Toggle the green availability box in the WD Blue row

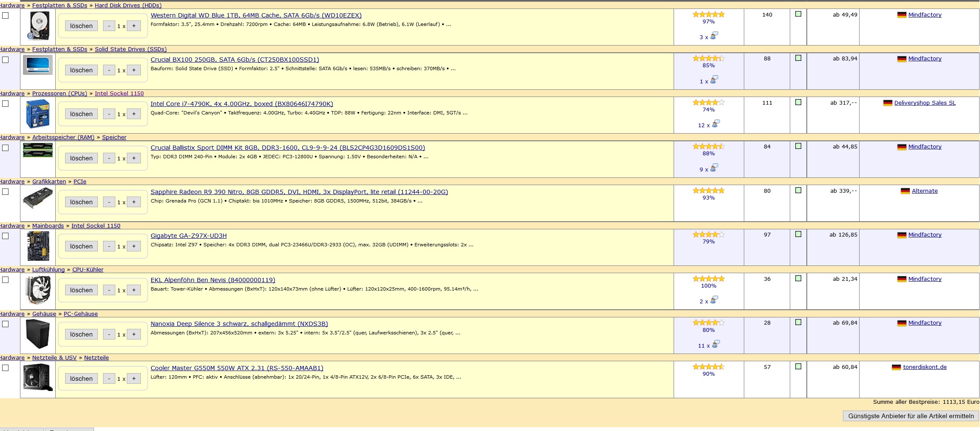tap(798, 14)
